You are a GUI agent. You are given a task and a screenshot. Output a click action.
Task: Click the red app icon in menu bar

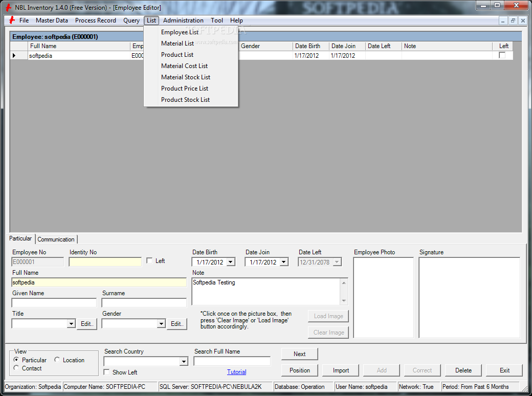tap(12, 20)
